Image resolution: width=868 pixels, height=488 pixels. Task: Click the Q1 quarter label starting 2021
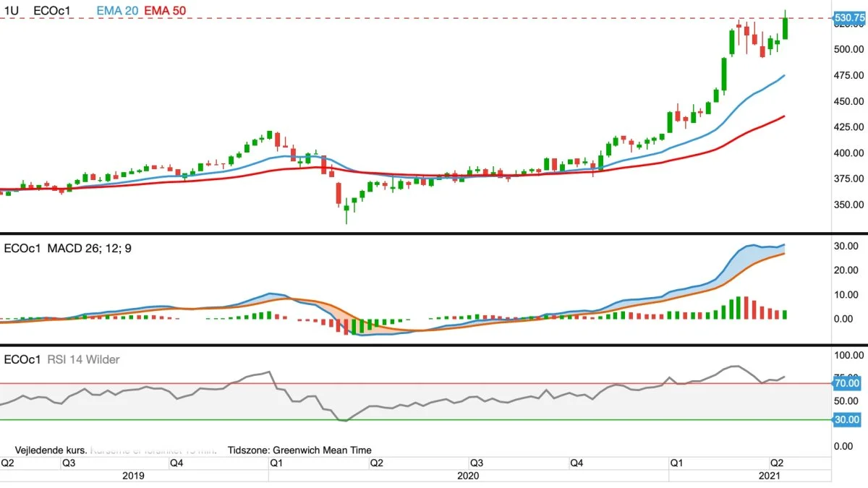pyautogui.click(x=677, y=463)
